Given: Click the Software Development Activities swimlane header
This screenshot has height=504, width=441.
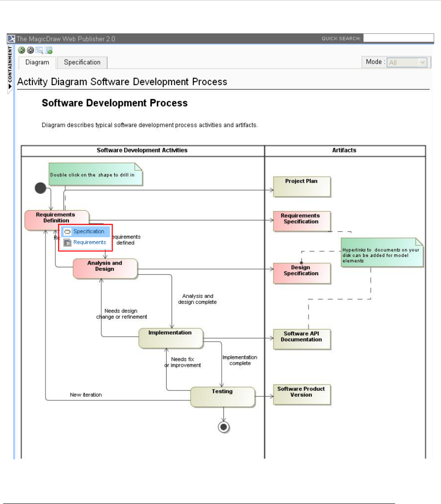Looking at the screenshot, I should tap(142, 151).
